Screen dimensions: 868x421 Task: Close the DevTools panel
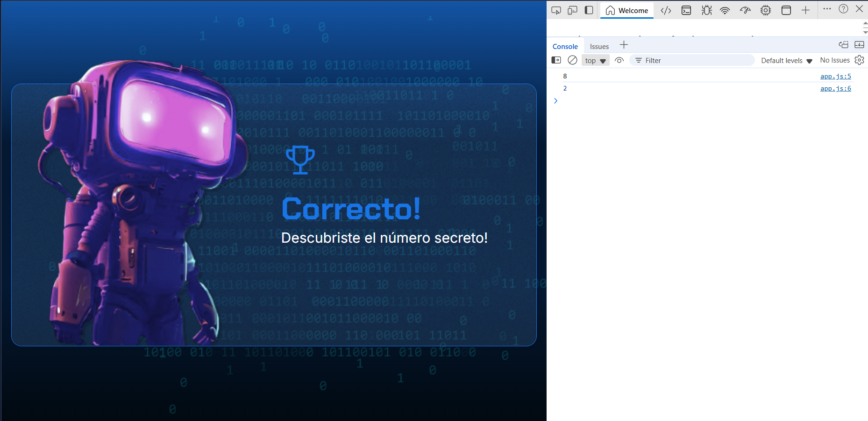point(859,9)
